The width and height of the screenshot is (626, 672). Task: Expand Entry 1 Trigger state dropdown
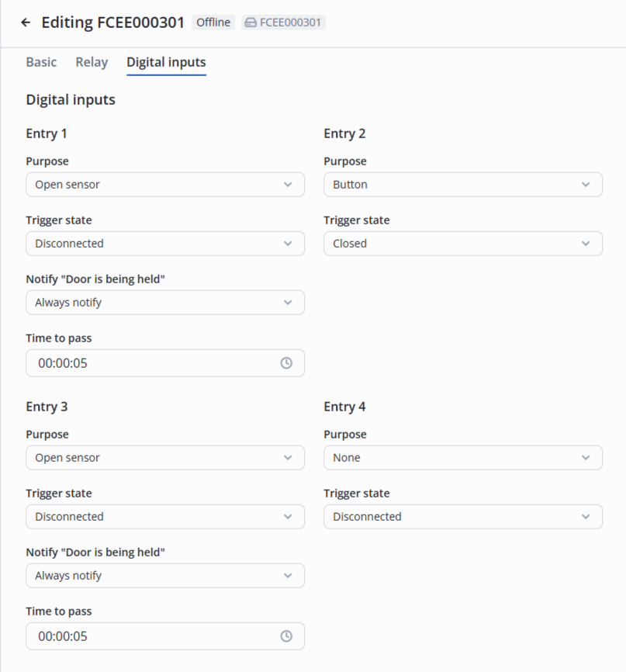[x=164, y=244]
